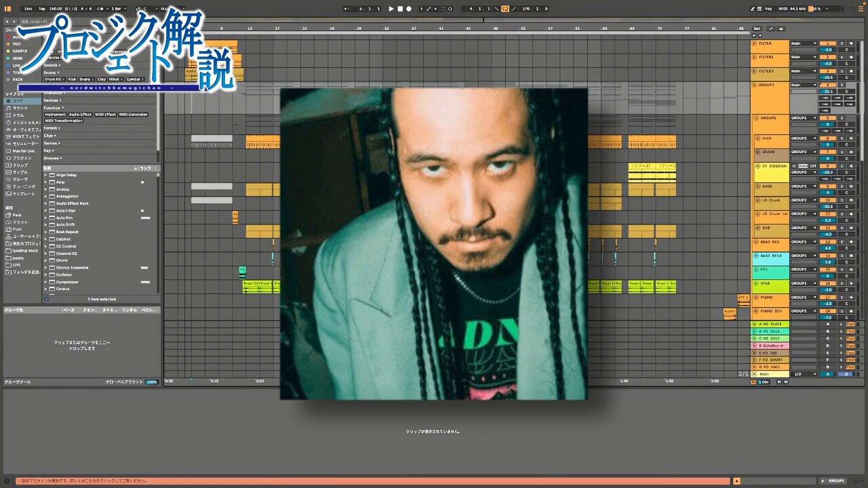Select the Audio Effect filter tag
Image resolution: width=868 pixels, height=488 pixels.
80,115
